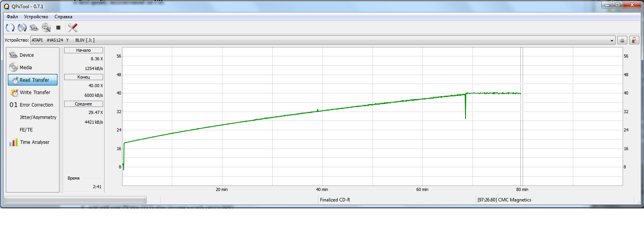644x252 pixels.
Task: Click the progress bar in status area
Action: tap(75, 200)
